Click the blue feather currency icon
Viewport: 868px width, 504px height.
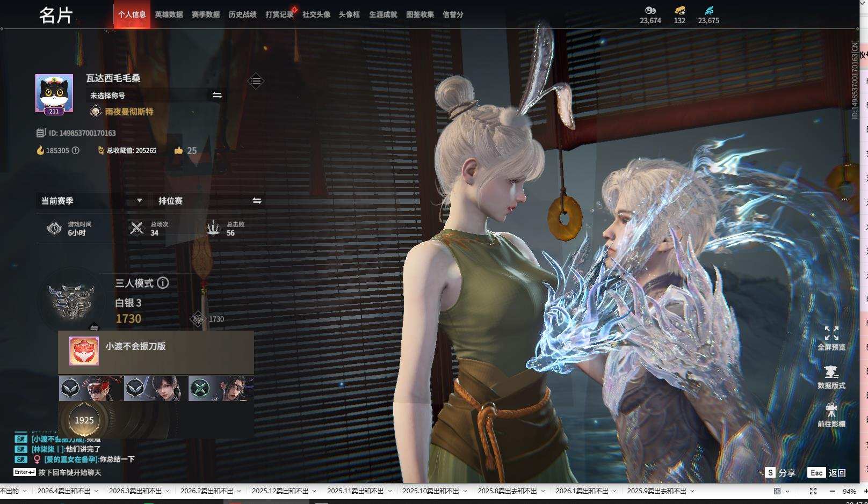(x=708, y=10)
